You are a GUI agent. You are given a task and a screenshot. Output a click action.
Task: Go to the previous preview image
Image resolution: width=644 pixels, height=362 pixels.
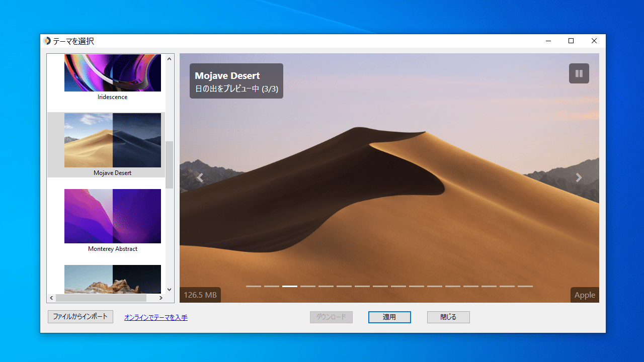pyautogui.click(x=200, y=177)
